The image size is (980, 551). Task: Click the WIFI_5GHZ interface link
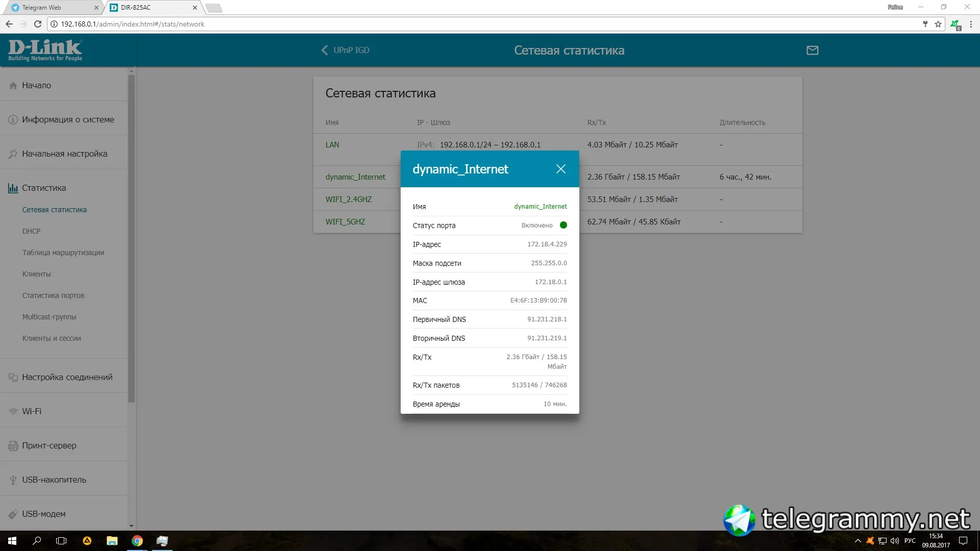[x=345, y=222]
